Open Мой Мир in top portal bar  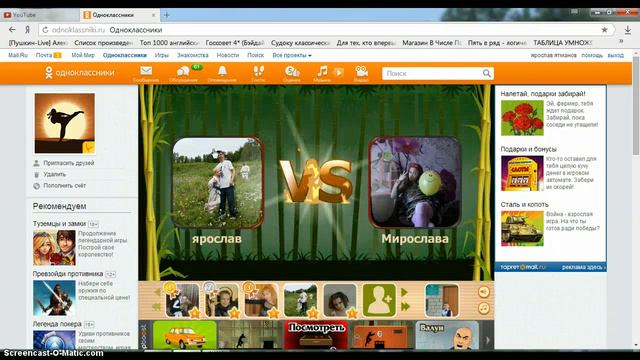(83, 55)
